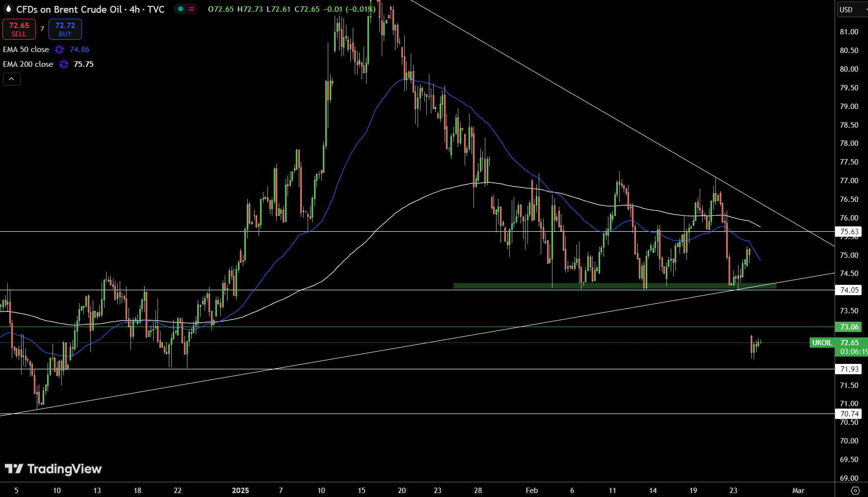This screenshot has height=497, width=868.
Task: Click the high value H72.73 in header
Action: 250,9
